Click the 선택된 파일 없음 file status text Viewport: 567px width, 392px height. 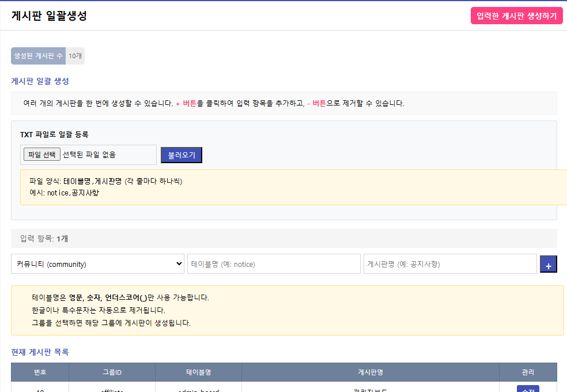pos(89,154)
